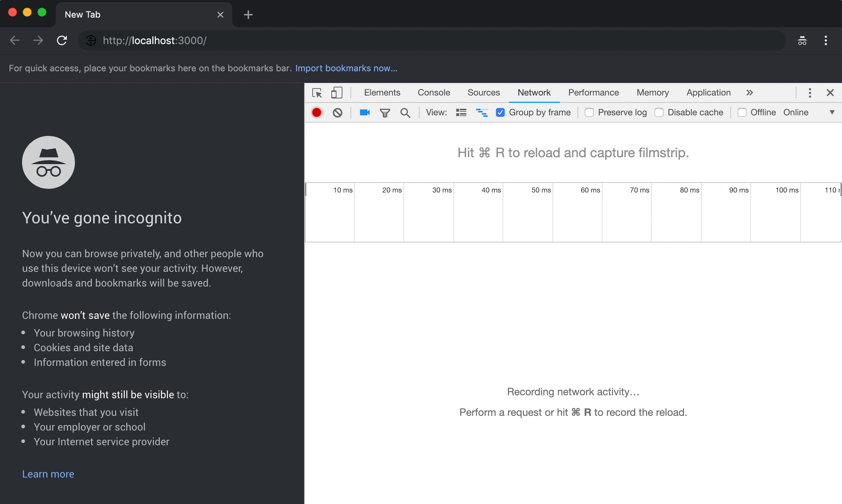Toggle the waterfall overview view icon
This screenshot has width=842, height=504.
point(482,112)
